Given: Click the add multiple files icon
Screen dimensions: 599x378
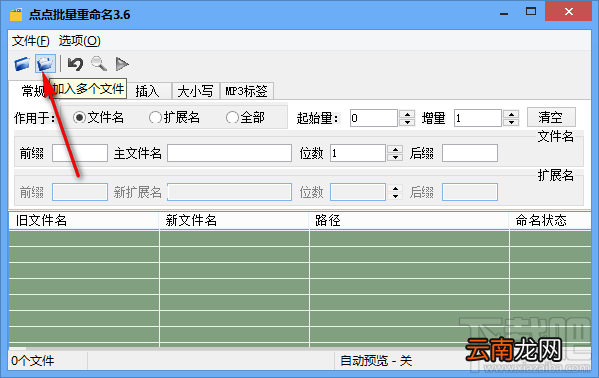Looking at the screenshot, I should [45, 63].
